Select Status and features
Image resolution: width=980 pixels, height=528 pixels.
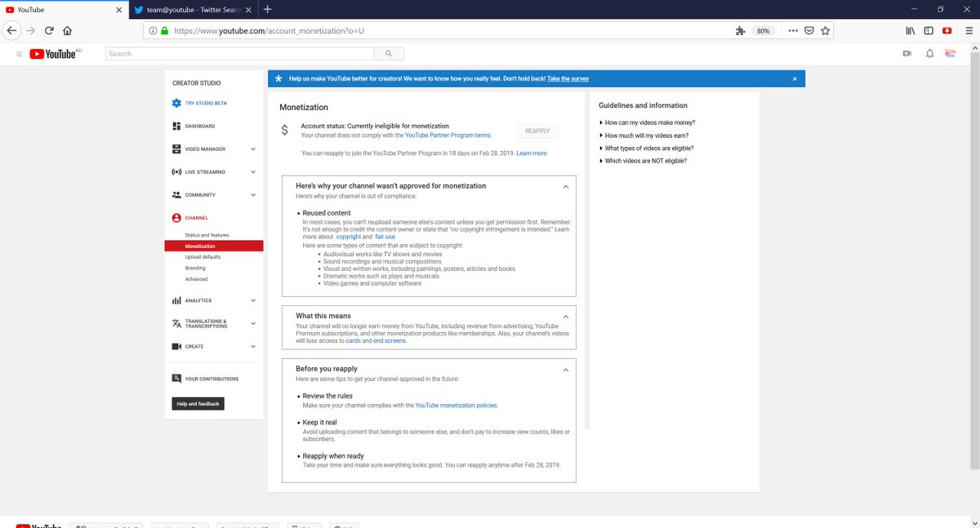click(x=207, y=235)
